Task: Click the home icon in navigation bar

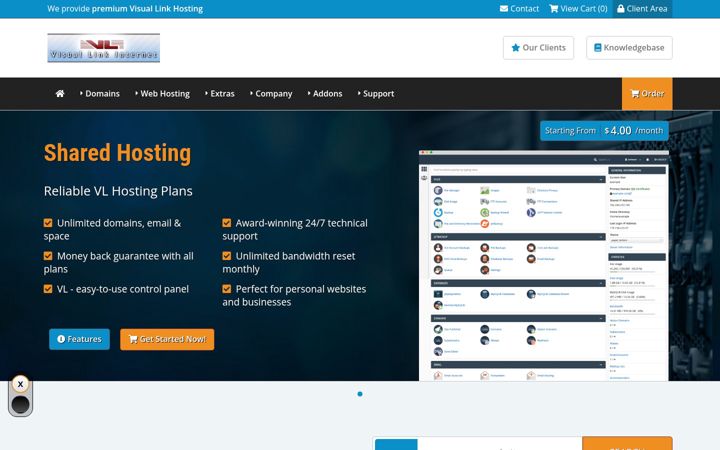Action: click(60, 94)
